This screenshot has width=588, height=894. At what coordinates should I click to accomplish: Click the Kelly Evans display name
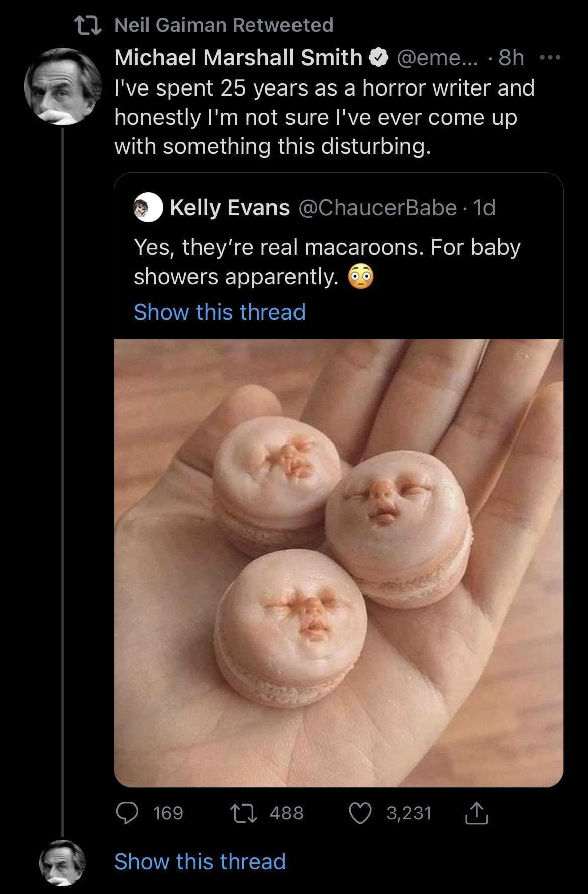click(230, 207)
